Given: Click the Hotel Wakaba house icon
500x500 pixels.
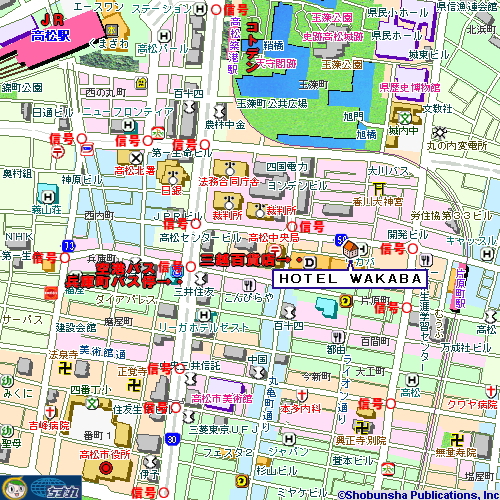Looking at the screenshot, I should tap(351, 249).
